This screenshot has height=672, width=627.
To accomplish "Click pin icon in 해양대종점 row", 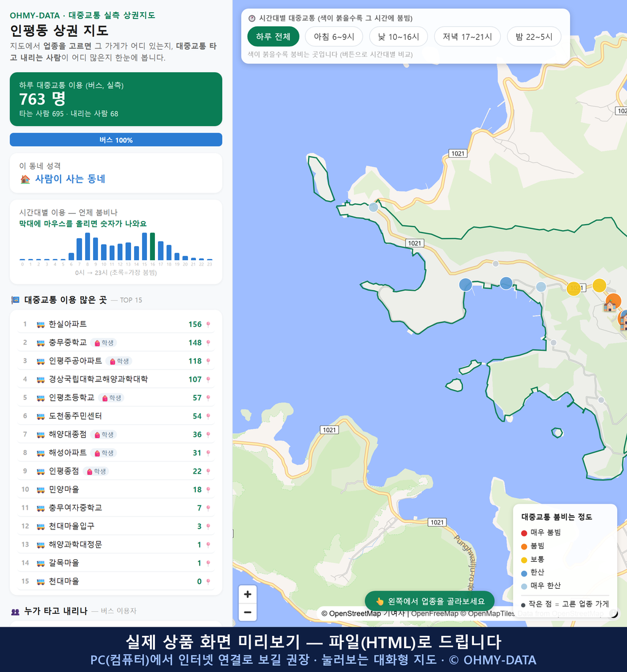I will click(x=208, y=435).
